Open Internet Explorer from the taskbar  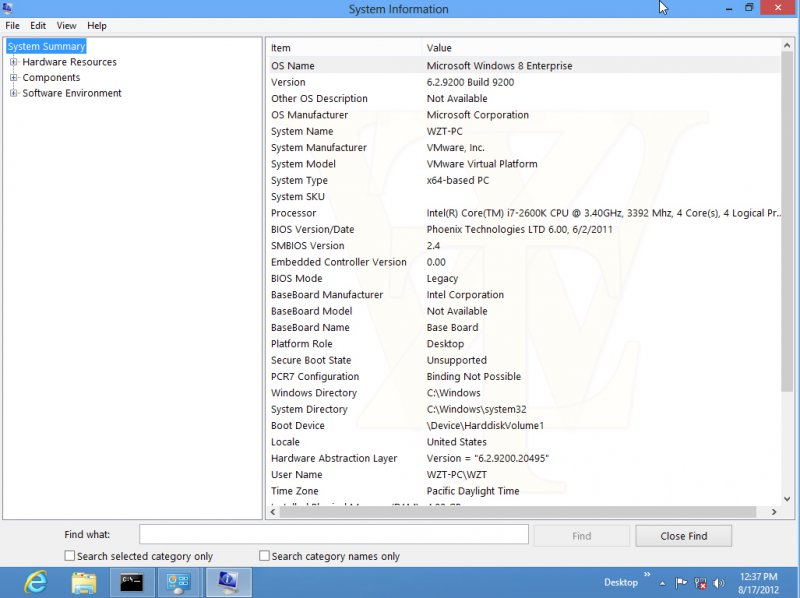[x=35, y=582]
